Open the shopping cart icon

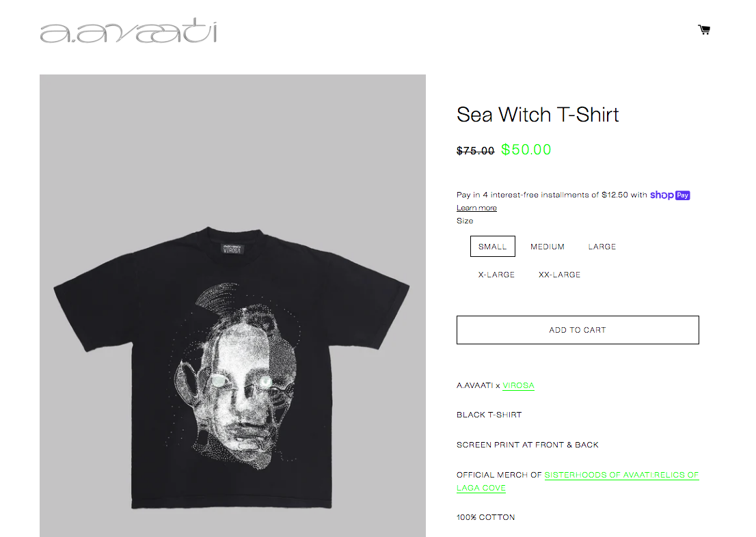[704, 30]
